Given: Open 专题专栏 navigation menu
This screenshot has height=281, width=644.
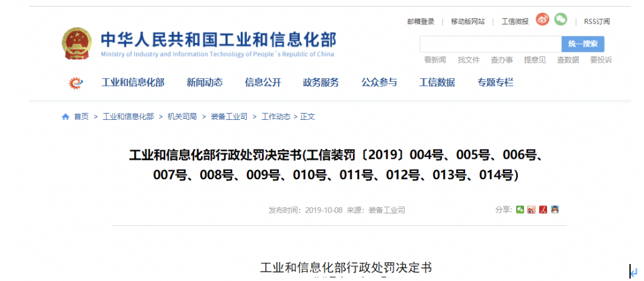Looking at the screenshot, I should click(x=495, y=83).
